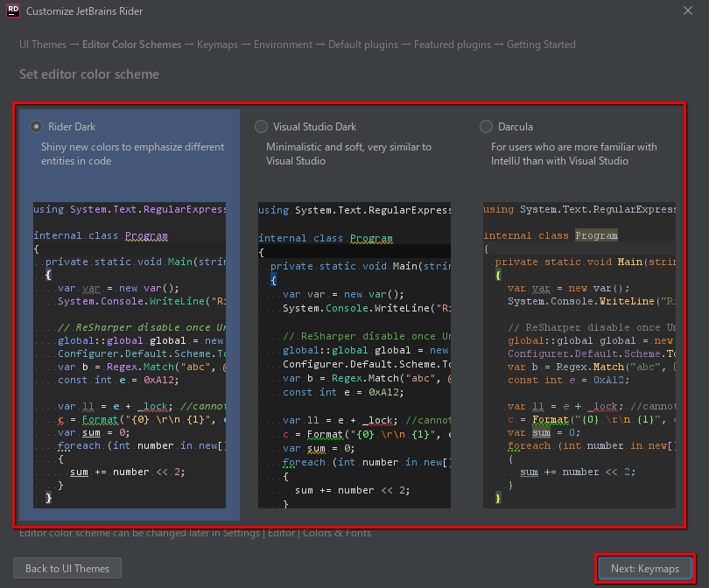Click the Getting Started breadcrumb step
The width and height of the screenshot is (709, 588).
pos(541,45)
